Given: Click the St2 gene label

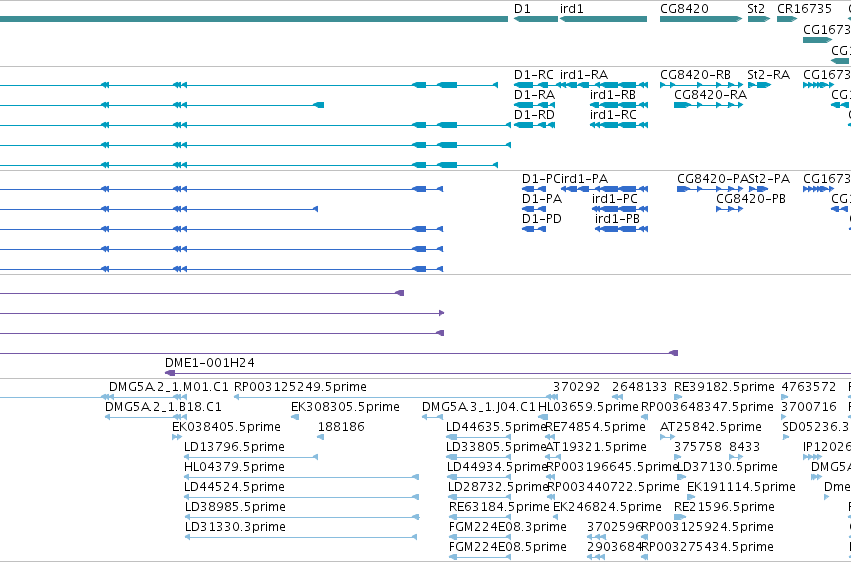Looking at the screenshot, I should click(x=756, y=9).
